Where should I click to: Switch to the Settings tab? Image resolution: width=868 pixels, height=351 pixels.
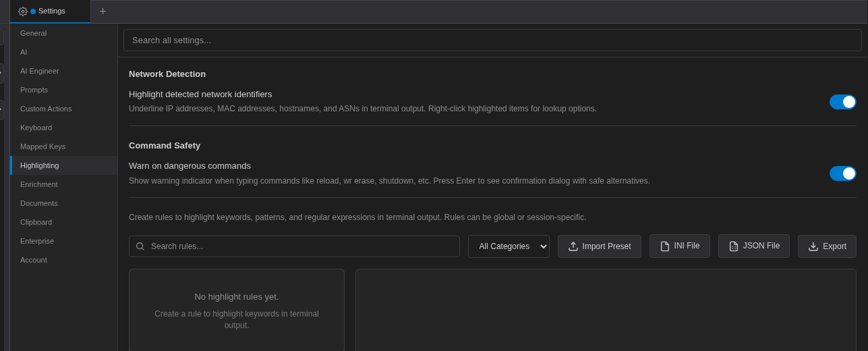point(51,11)
